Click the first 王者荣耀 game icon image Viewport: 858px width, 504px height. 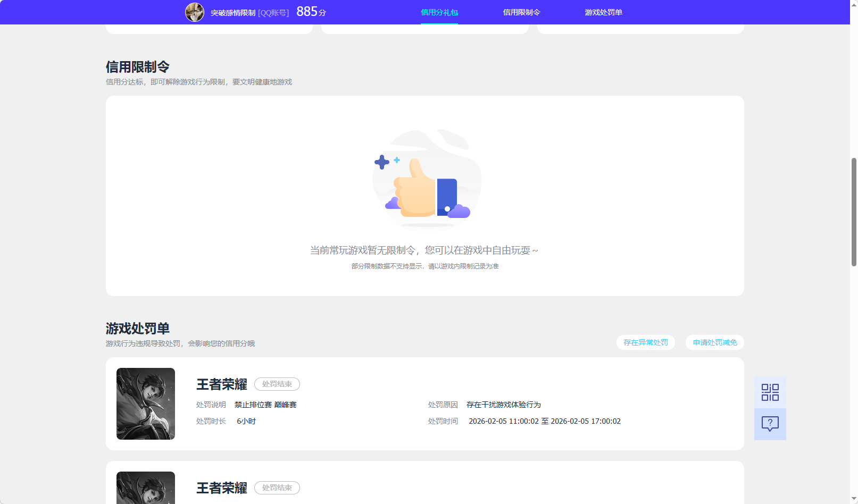[145, 404]
